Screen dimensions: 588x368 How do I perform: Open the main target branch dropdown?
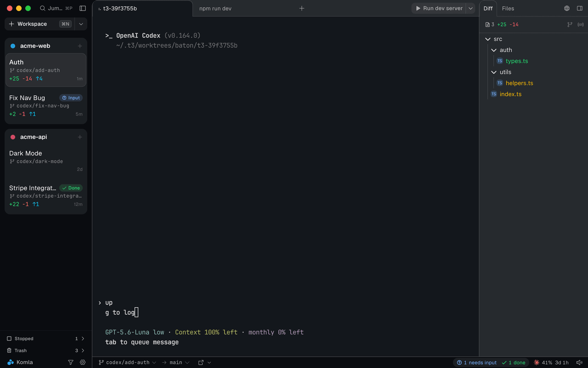click(x=179, y=362)
